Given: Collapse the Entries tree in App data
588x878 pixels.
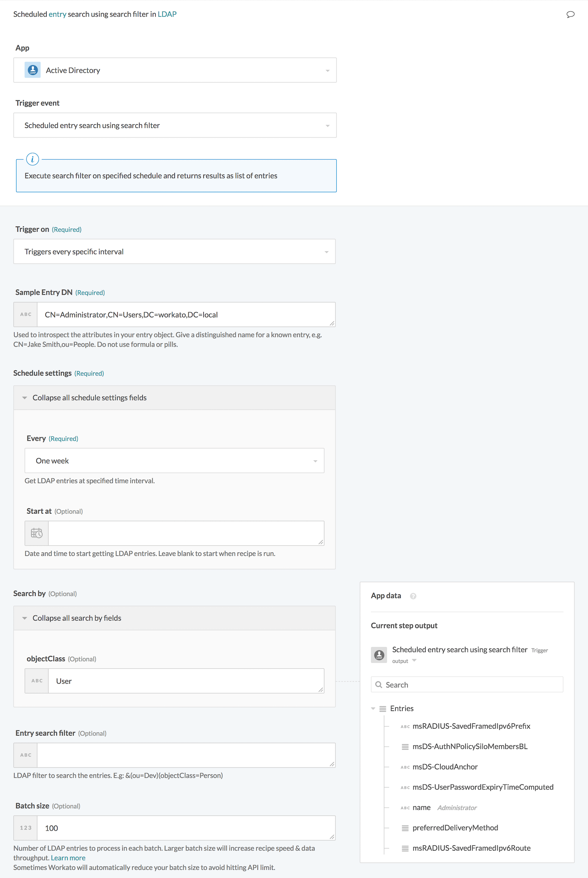Looking at the screenshot, I should [373, 709].
